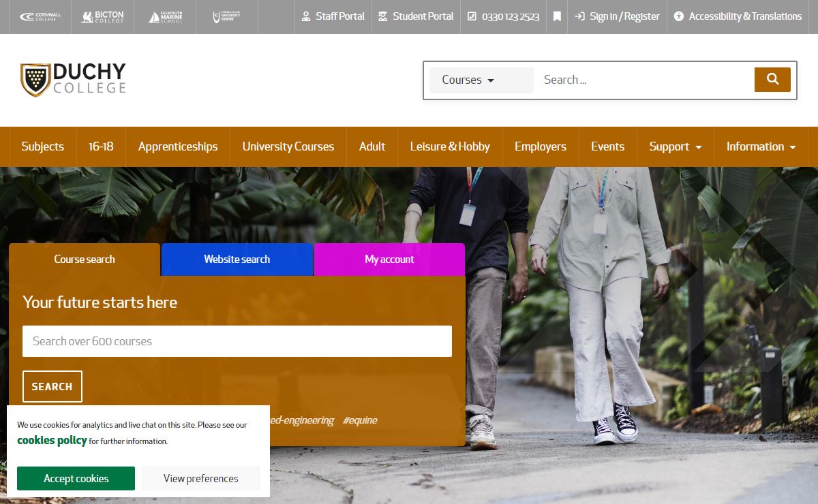Choose the Adult navigation item
Screen dimensions: 818x504
tap(372, 146)
